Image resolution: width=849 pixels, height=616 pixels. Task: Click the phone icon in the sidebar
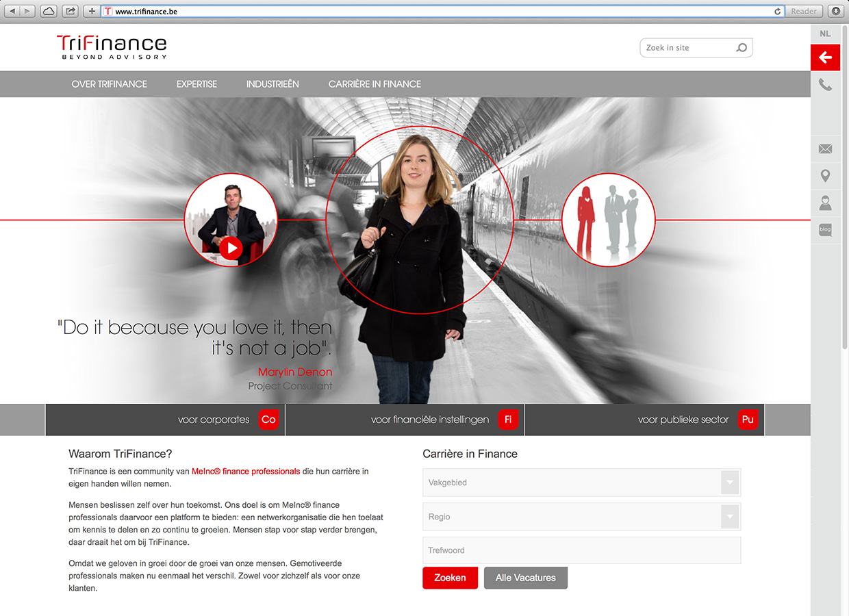(825, 85)
